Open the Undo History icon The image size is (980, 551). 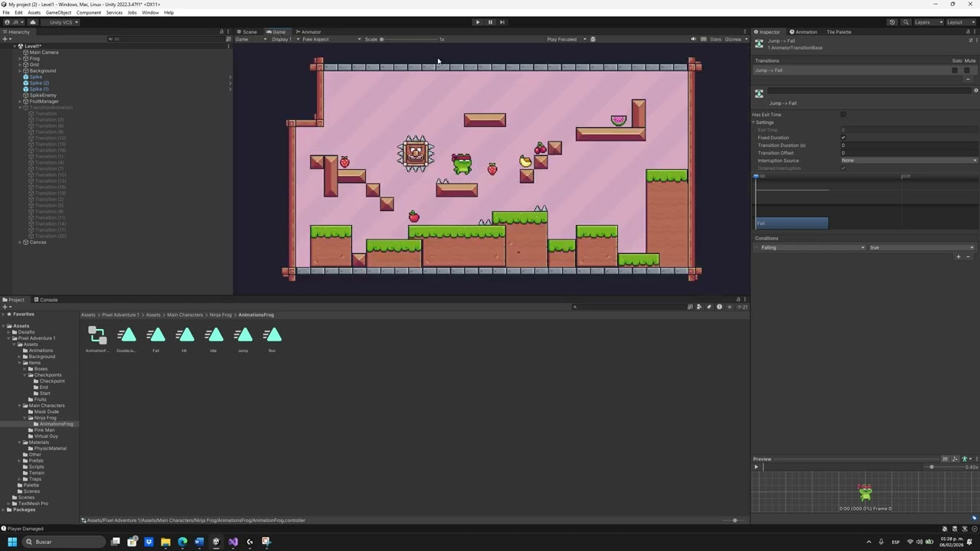tap(892, 22)
